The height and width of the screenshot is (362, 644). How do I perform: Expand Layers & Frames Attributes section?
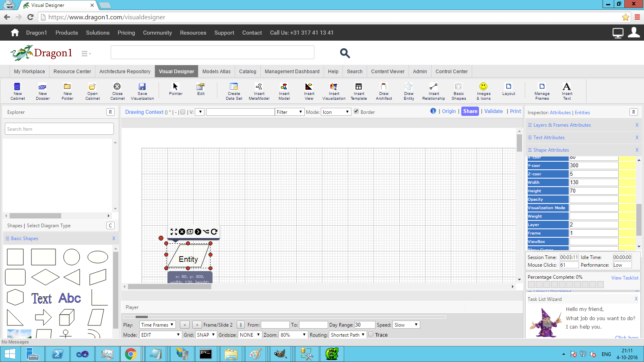562,125
